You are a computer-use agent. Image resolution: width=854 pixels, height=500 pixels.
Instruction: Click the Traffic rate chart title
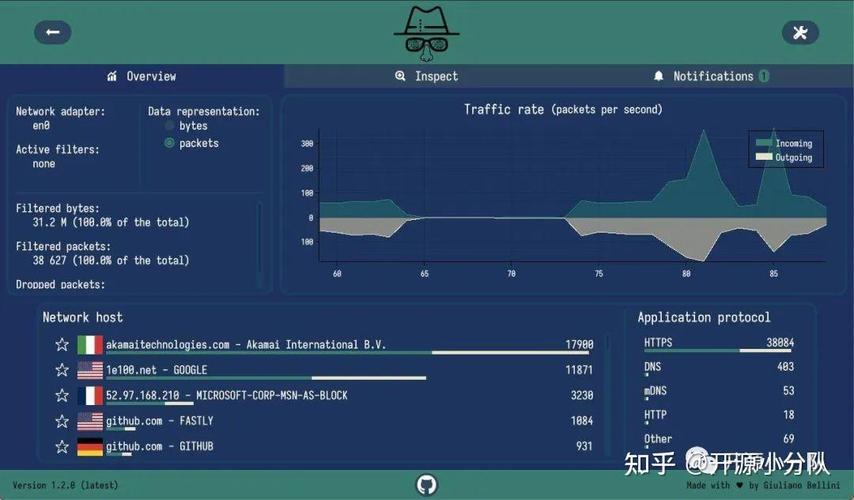coord(563,109)
